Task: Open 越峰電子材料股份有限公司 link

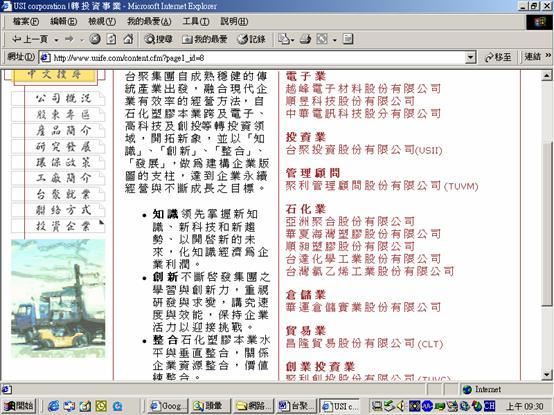Action: (x=363, y=89)
